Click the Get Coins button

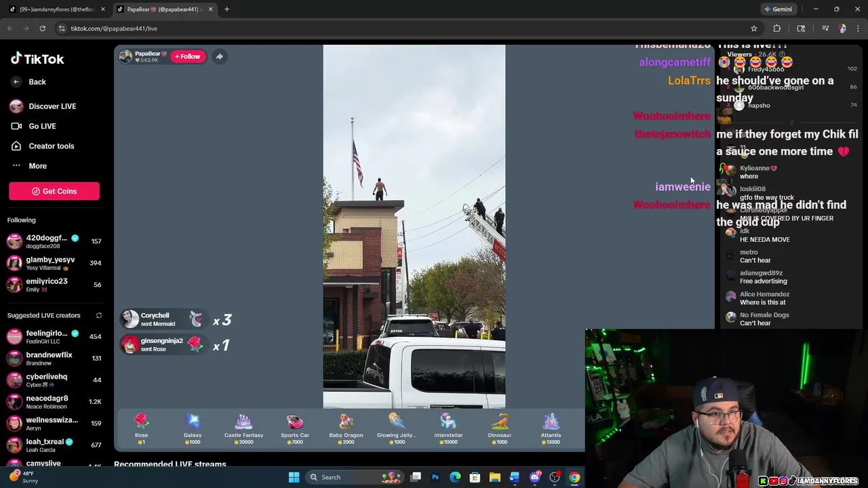pos(54,191)
